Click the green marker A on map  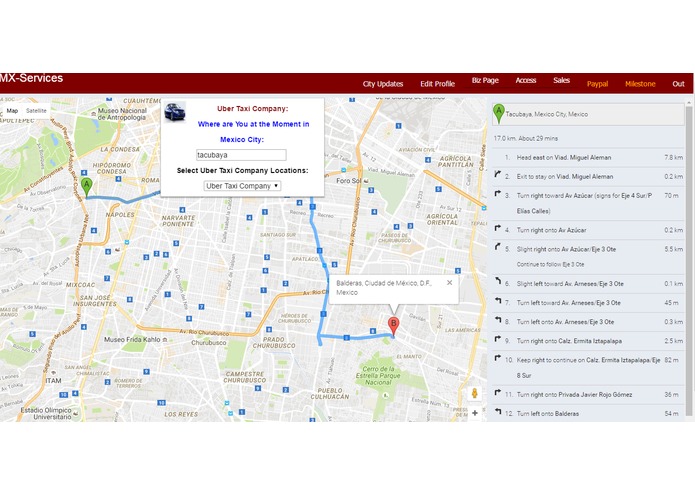87,187
